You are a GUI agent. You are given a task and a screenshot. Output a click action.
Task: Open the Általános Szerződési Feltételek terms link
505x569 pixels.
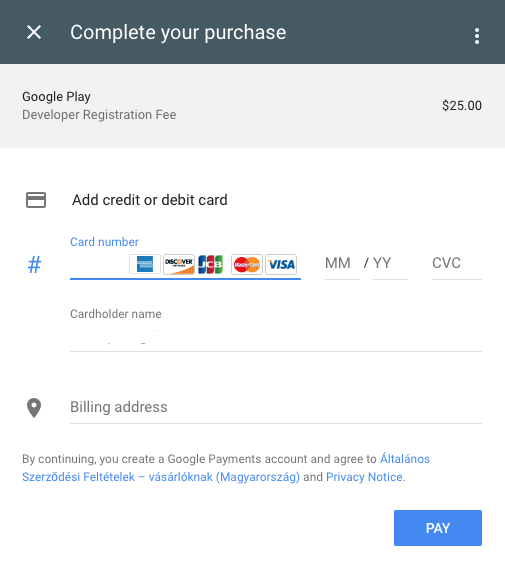pyautogui.click(x=226, y=468)
